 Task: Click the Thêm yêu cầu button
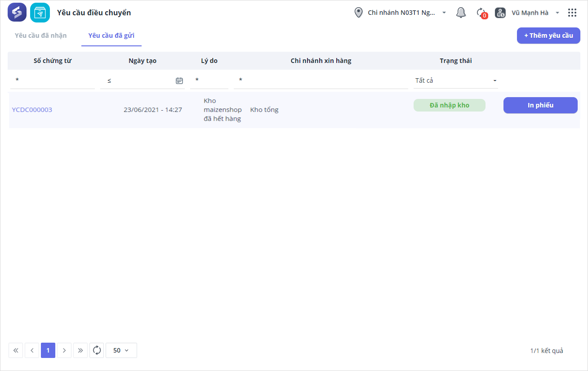(548, 36)
